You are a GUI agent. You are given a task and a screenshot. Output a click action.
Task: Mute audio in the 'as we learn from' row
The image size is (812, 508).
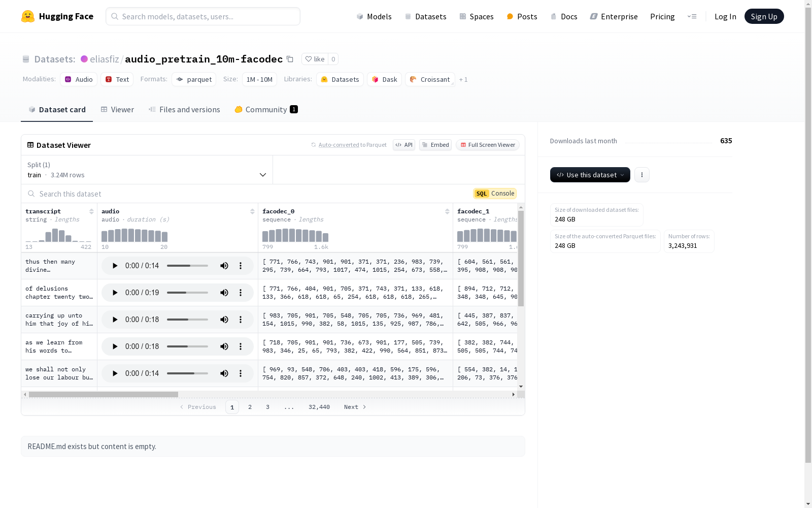[224, 346]
